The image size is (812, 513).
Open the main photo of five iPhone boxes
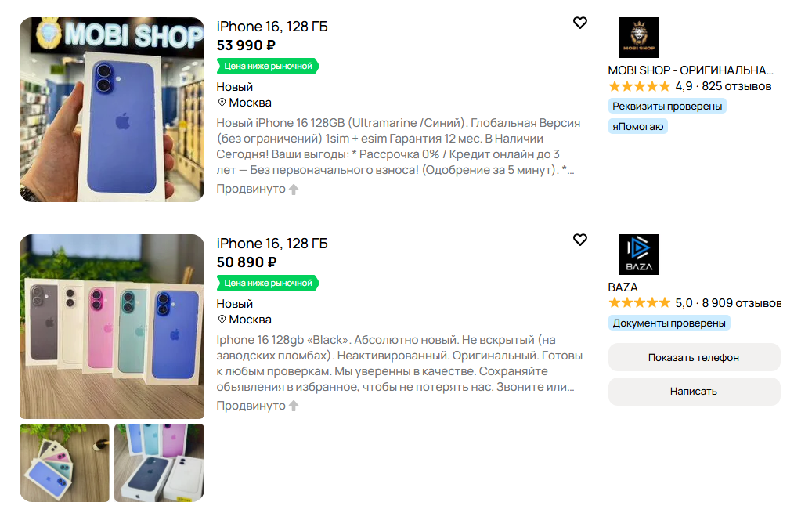[112, 327]
